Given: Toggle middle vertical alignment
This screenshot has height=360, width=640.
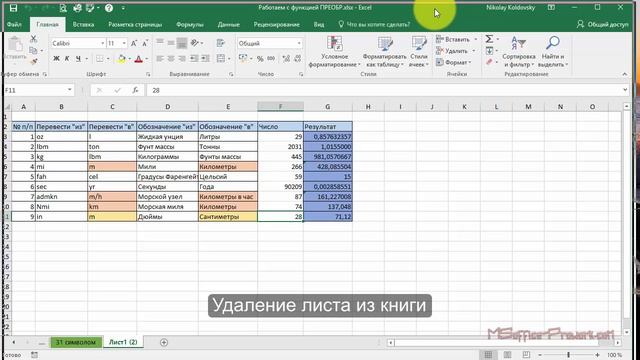Looking at the screenshot, I should click(171, 43).
